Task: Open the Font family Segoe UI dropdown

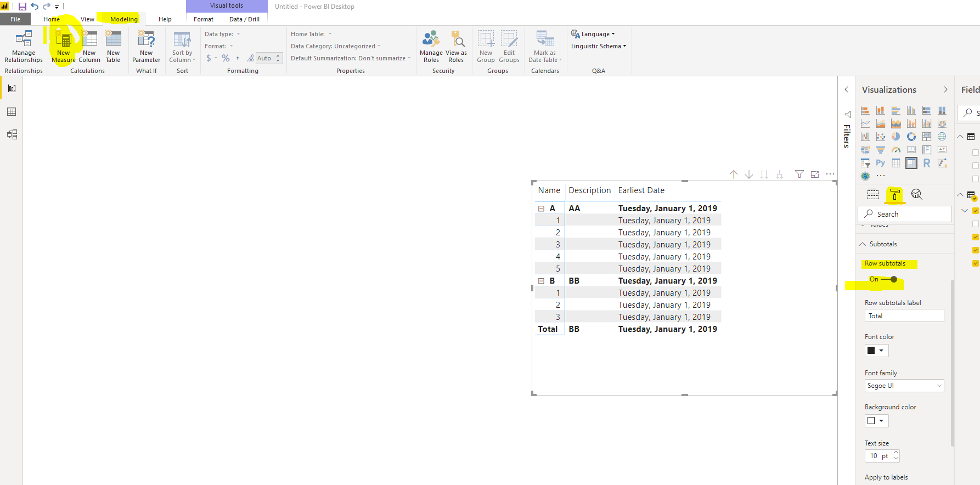Action: (x=904, y=386)
